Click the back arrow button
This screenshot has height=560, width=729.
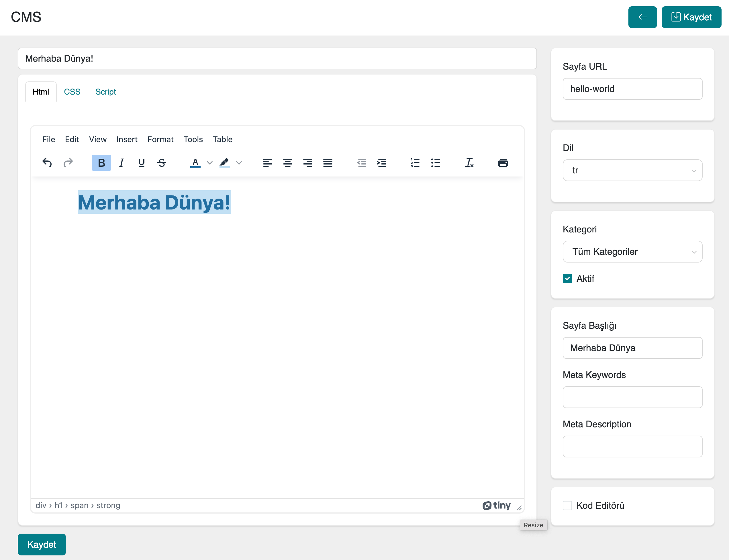[x=642, y=17]
